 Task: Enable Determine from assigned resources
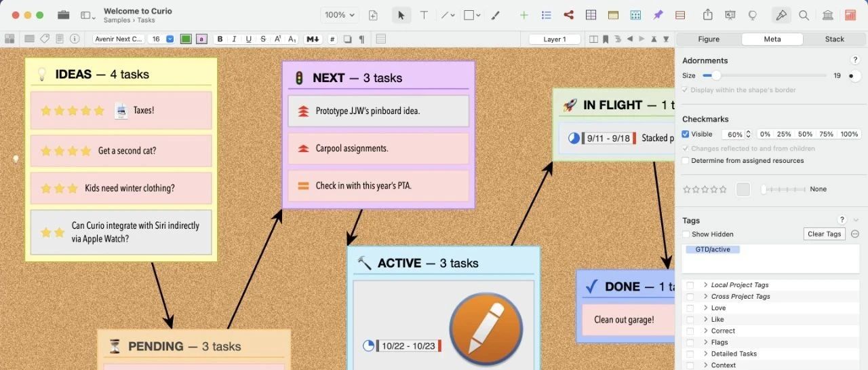click(x=686, y=161)
